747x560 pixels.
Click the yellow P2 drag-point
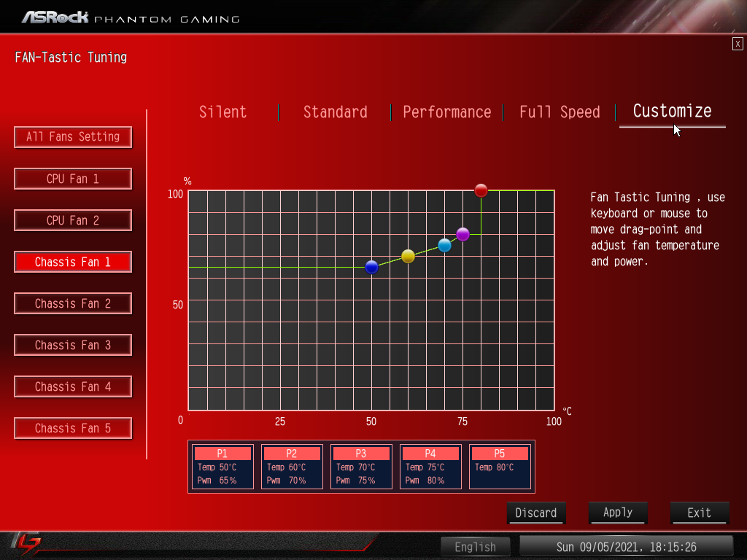tap(408, 256)
